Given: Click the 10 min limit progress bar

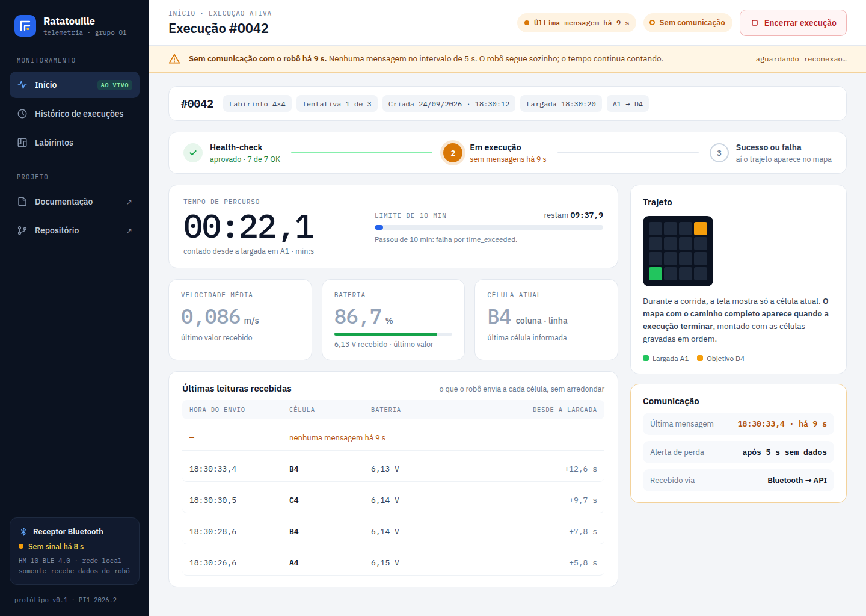Looking at the screenshot, I should [489, 227].
